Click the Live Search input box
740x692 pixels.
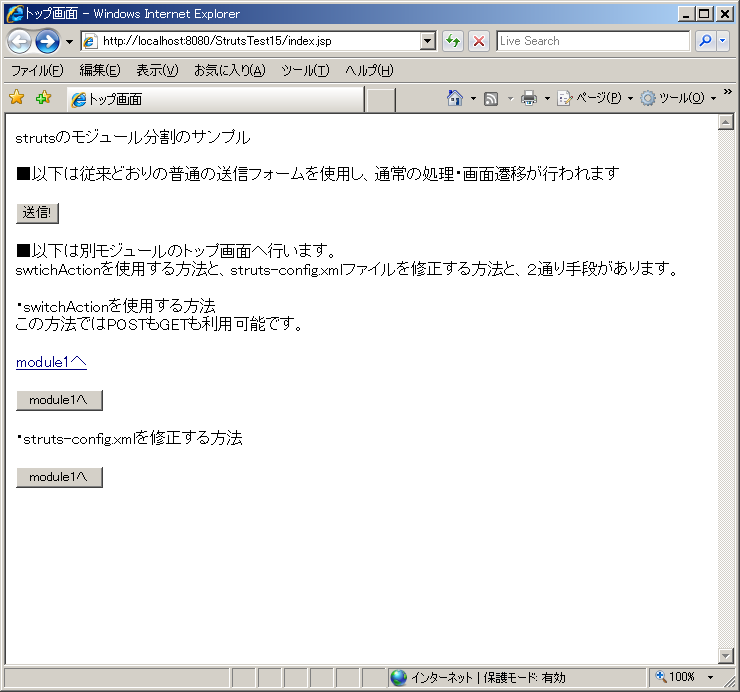pos(593,41)
